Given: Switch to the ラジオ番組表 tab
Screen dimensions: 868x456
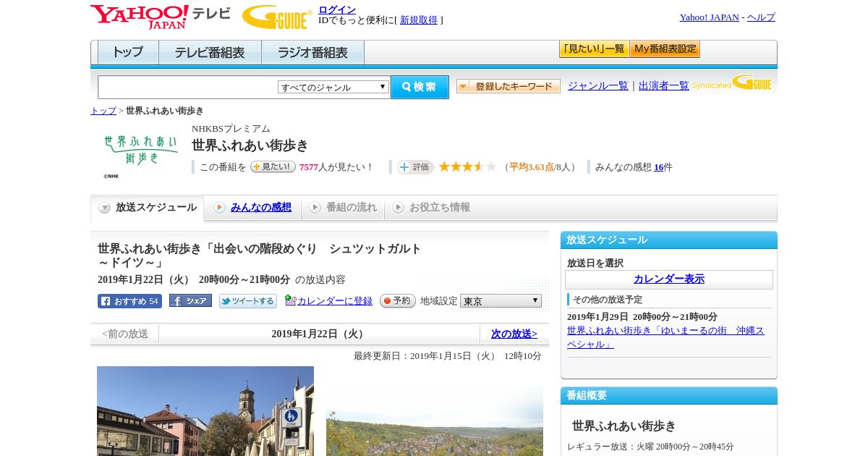Looking at the screenshot, I should 312,53.
